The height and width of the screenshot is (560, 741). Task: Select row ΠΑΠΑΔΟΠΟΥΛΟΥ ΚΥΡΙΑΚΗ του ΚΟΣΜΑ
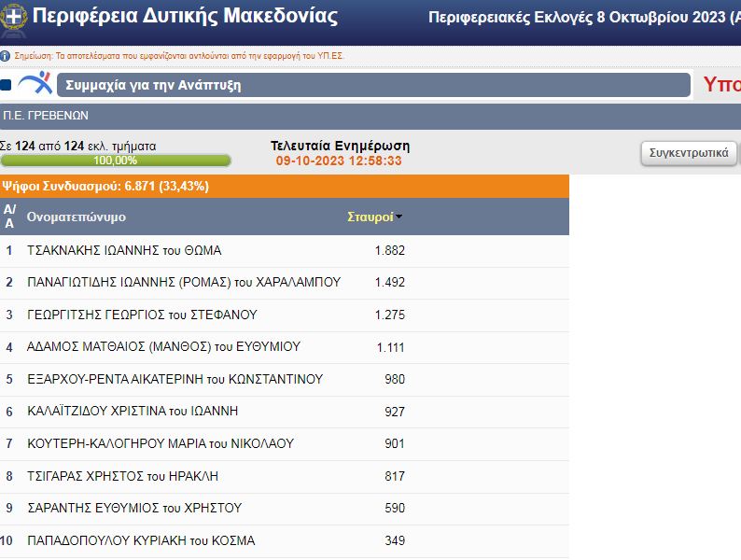[285, 541]
